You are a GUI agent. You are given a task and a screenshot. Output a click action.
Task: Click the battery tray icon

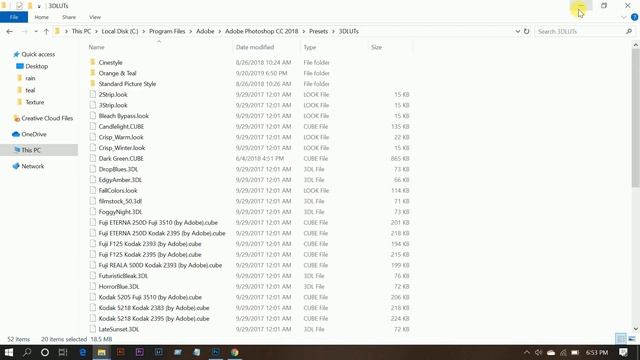click(575, 352)
